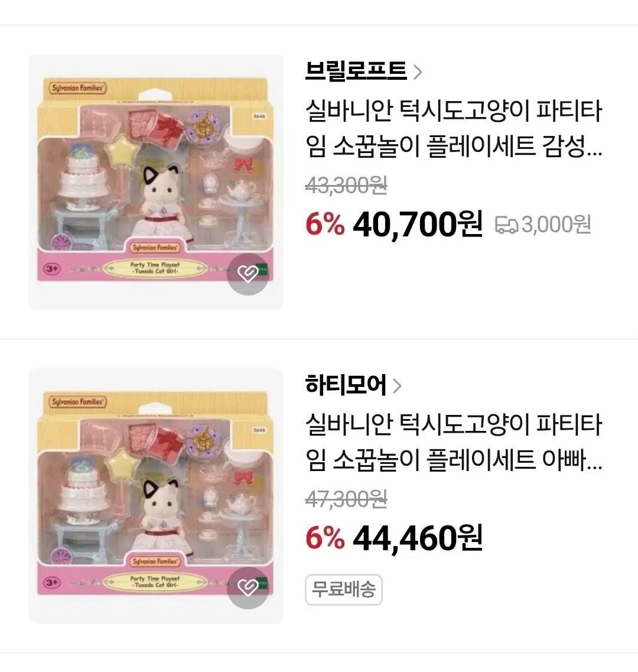
Task: Visit the 브릴로프트 seller store name
Action: (356, 71)
